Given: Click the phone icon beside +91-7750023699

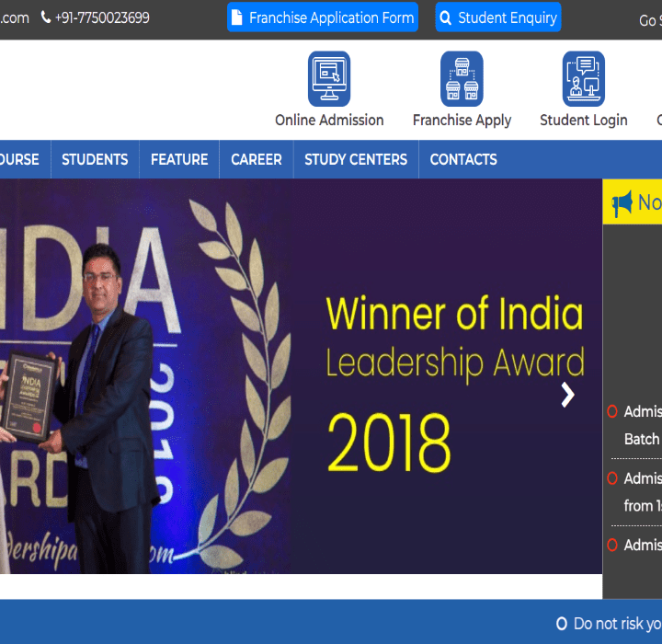Looking at the screenshot, I should pos(46,17).
